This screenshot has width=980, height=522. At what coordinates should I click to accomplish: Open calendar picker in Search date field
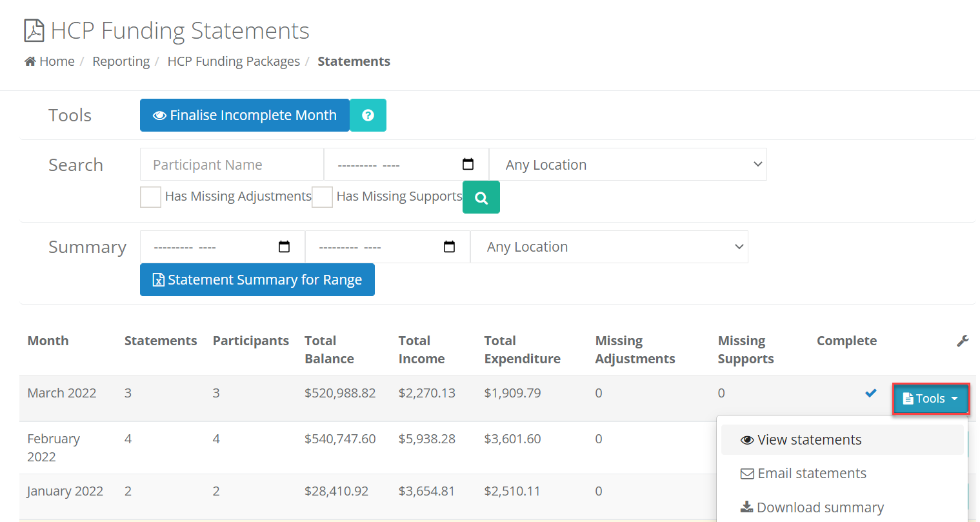pyautogui.click(x=468, y=165)
